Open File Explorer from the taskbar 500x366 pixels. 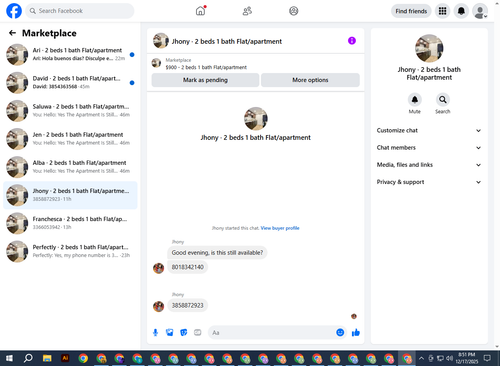click(x=47, y=358)
